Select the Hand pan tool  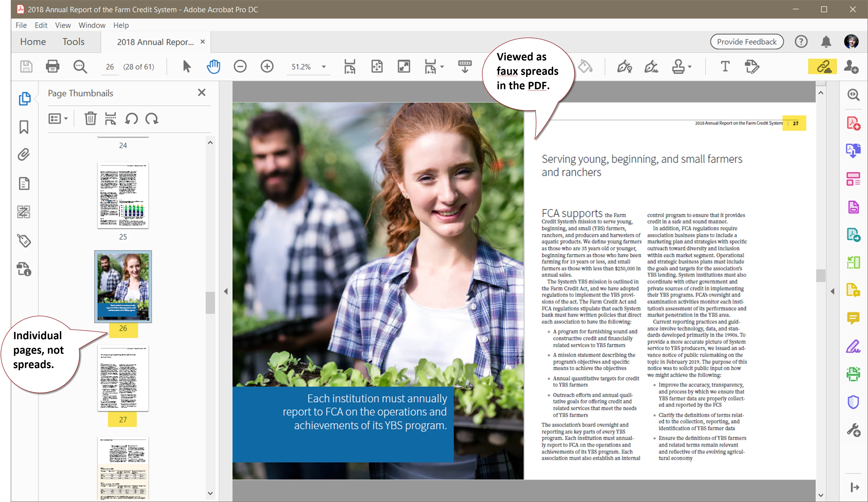point(213,66)
